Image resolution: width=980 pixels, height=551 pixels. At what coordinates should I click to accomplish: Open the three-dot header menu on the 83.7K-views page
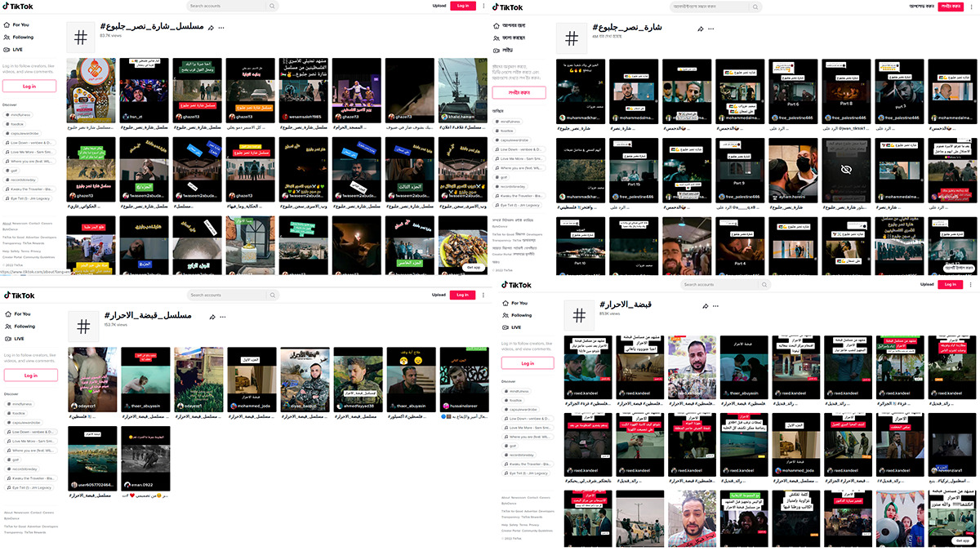click(x=483, y=6)
